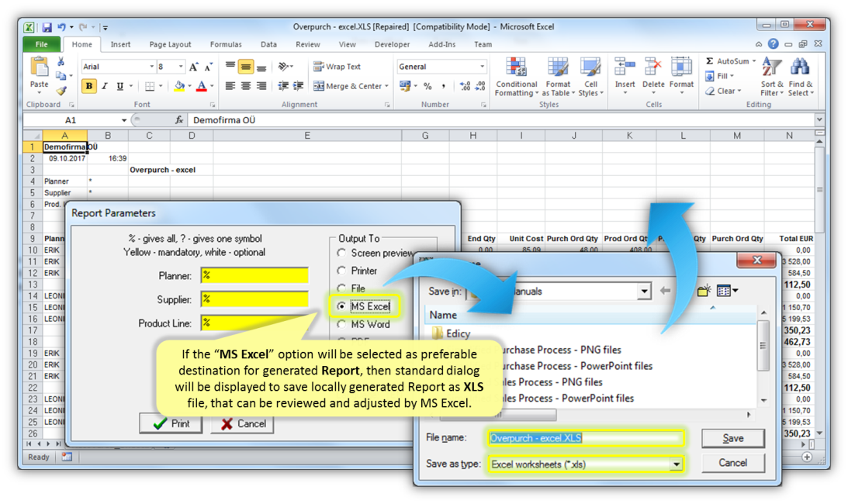Click the Format Painter brush icon
This screenshot has height=504, width=848.
(61, 90)
